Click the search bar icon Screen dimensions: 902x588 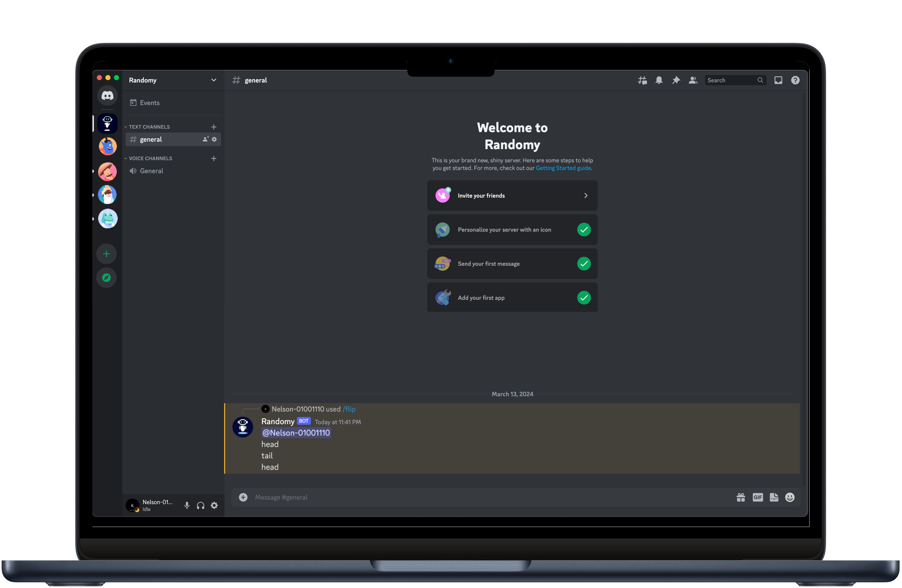[761, 80]
